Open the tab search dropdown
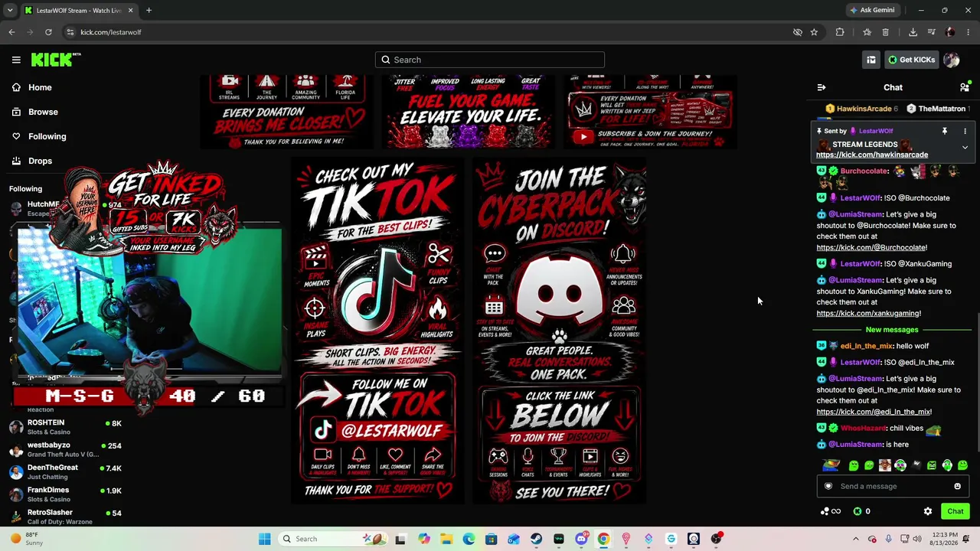The image size is (980, 551). 10,10
